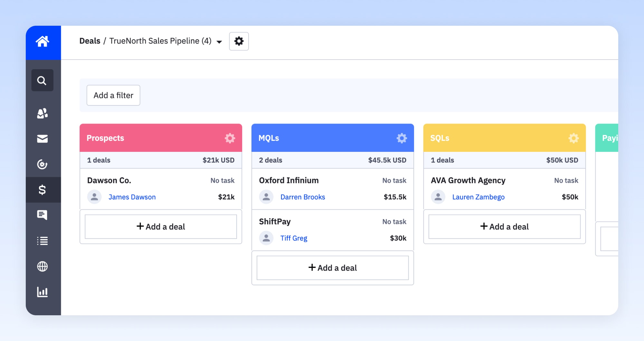Open the Automations icon in sidebar
Viewport: 644px width, 341px height.
click(x=42, y=164)
